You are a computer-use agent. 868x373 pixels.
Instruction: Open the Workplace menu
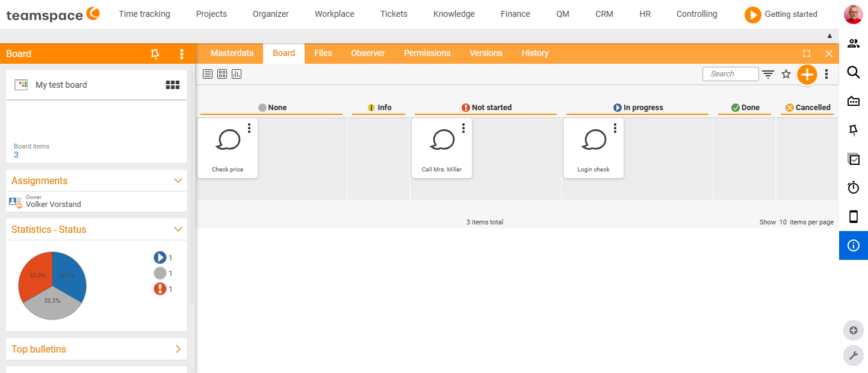(335, 14)
